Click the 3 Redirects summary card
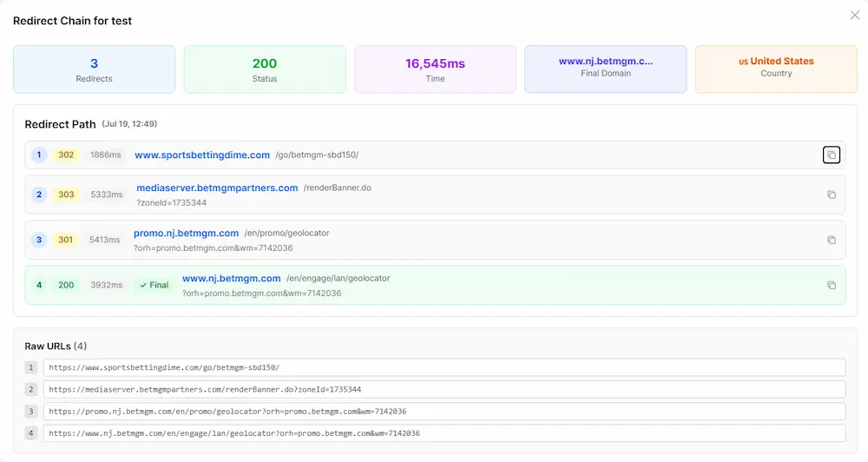The width and height of the screenshot is (868, 462). point(94,69)
